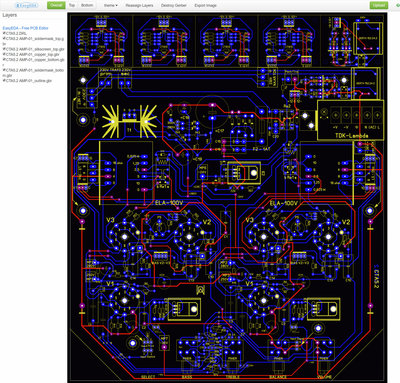Screen dimensions: 400x383
Task: Switch to the Top view
Action: click(x=72, y=5)
